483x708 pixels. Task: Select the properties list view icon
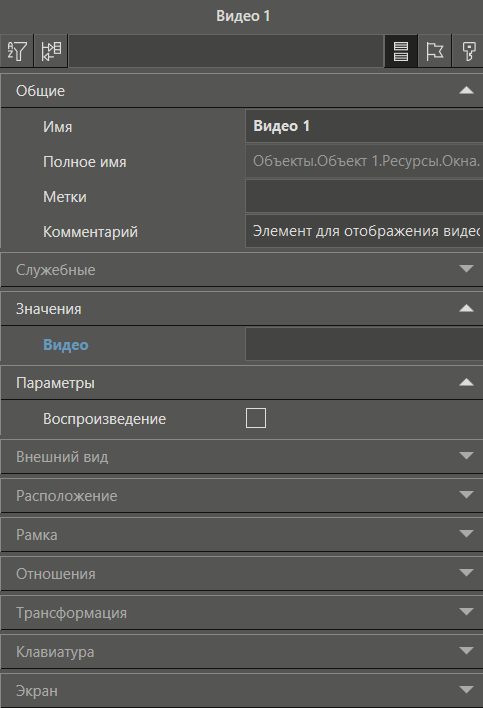[x=401, y=51]
